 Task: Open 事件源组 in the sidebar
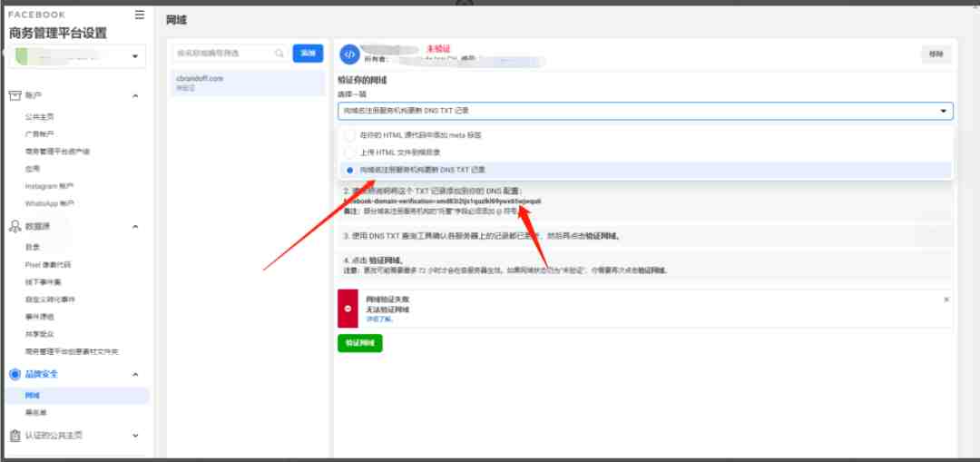39,317
